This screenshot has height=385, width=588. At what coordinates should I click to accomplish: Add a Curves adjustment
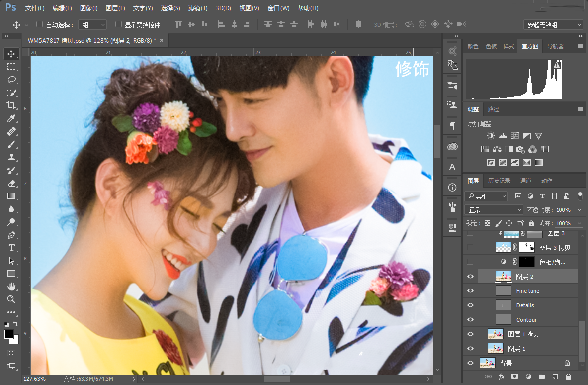click(515, 136)
